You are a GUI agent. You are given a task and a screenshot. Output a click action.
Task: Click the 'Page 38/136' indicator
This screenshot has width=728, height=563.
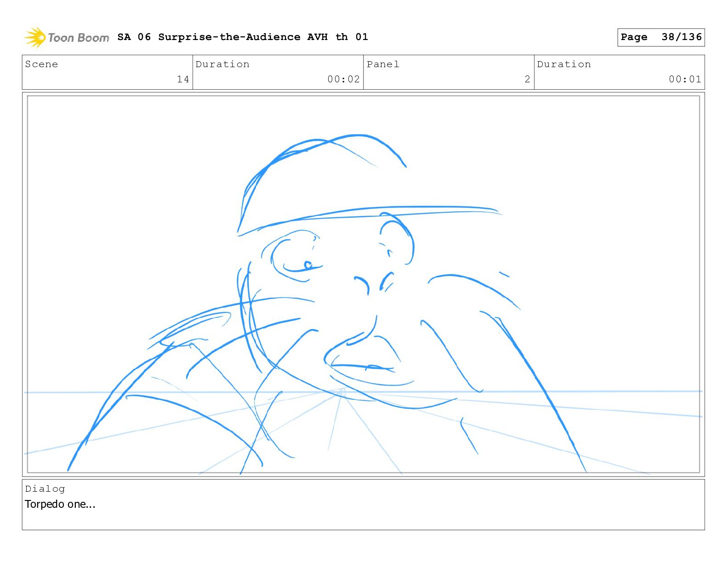pyautogui.click(x=661, y=37)
